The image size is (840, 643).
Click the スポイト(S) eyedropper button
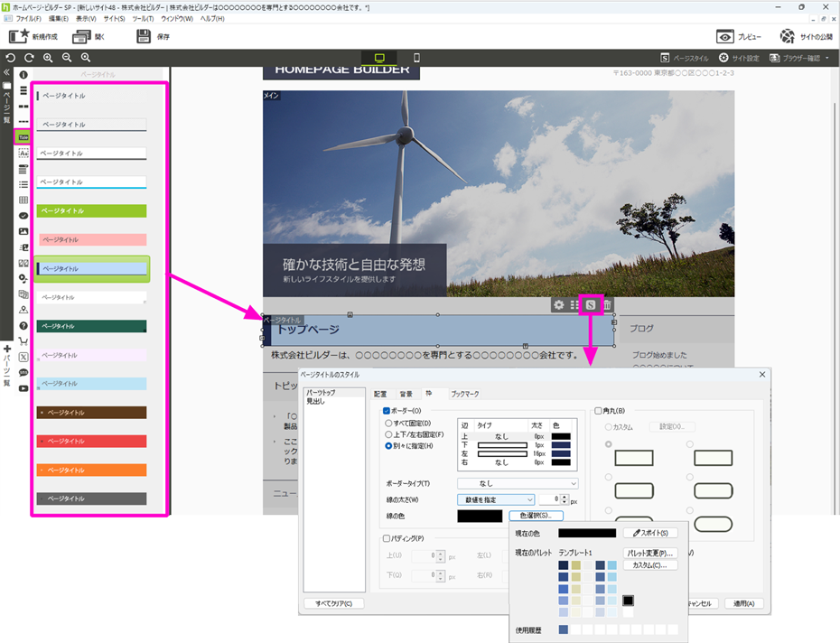pos(650,533)
